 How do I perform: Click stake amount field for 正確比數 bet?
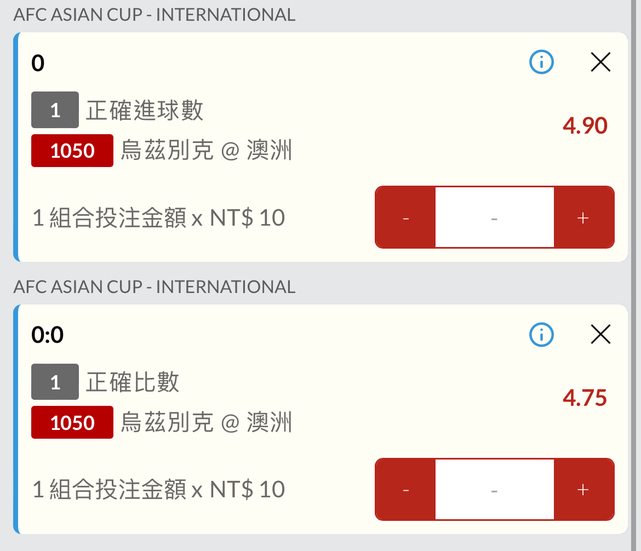click(x=494, y=489)
